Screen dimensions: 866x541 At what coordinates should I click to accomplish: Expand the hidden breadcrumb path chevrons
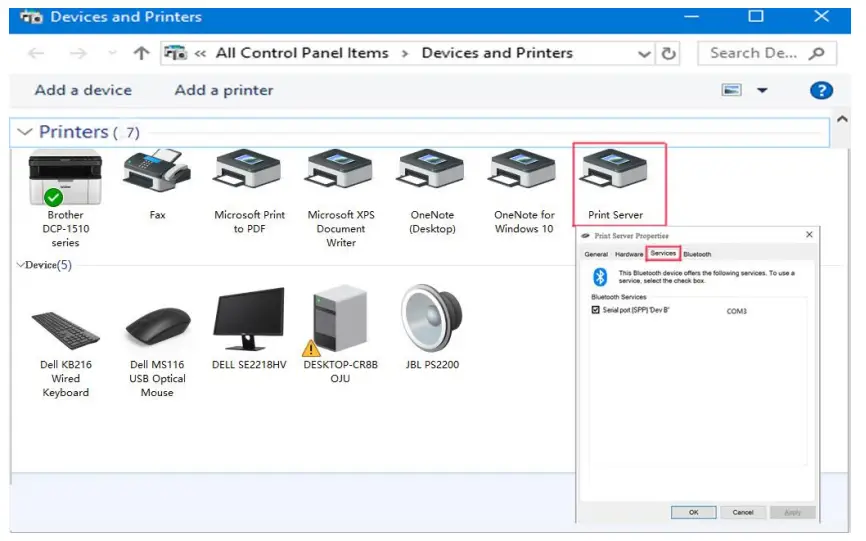pyautogui.click(x=200, y=54)
